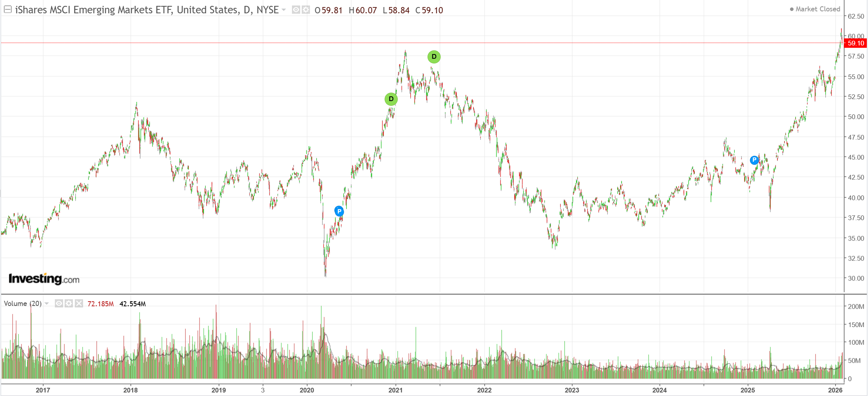Viewport: 868px width, 396px height.
Task: Click the 2023 label on the time axis
Action: [572, 390]
